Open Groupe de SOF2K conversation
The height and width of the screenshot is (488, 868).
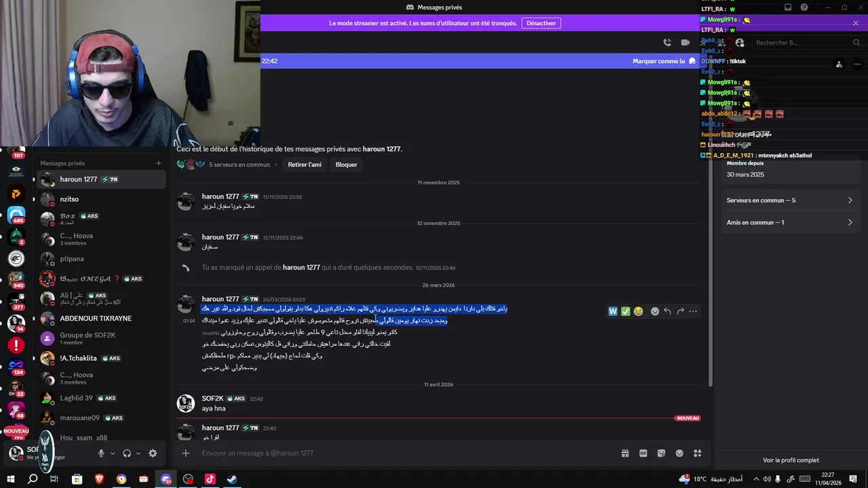(100, 338)
